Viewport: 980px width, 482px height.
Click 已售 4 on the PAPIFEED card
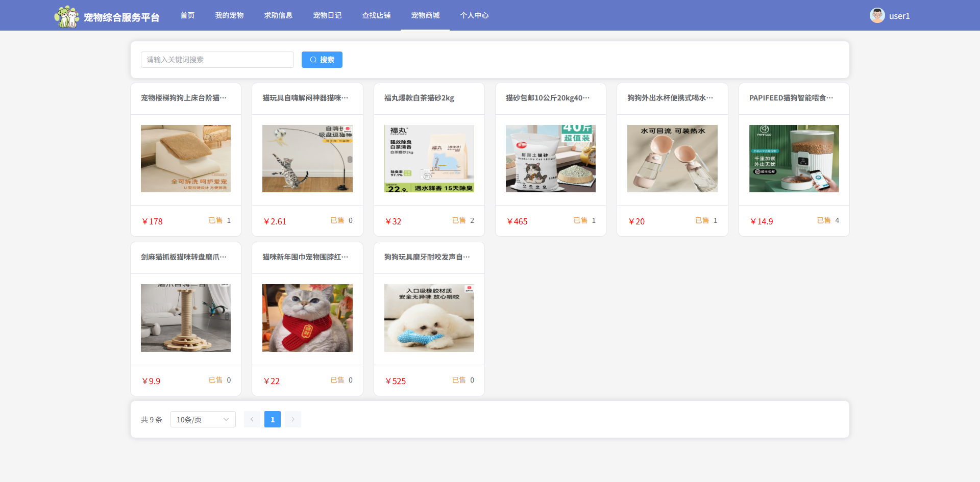click(x=828, y=220)
